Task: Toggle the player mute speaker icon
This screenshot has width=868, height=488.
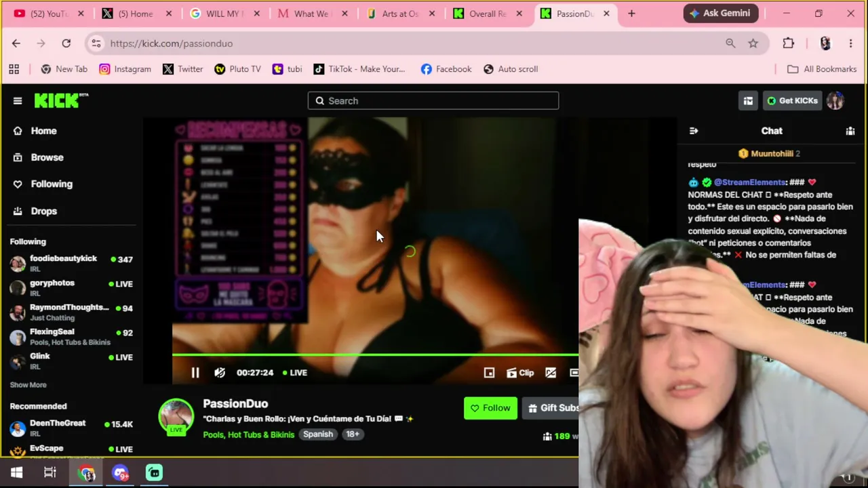Action: [220, 373]
